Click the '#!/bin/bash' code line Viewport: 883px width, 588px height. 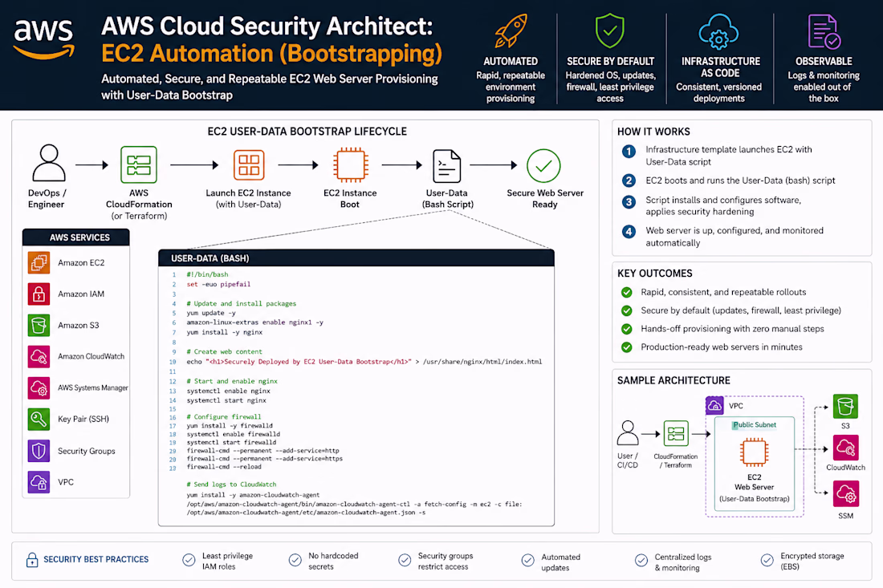pyautogui.click(x=207, y=274)
